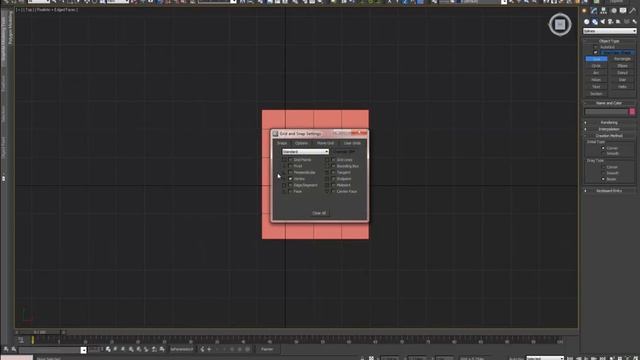Enable the AutoGrid checkbox

coord(596,47)
